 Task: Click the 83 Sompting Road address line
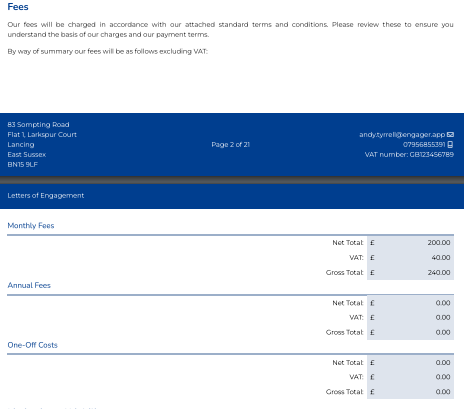(38, 125)
